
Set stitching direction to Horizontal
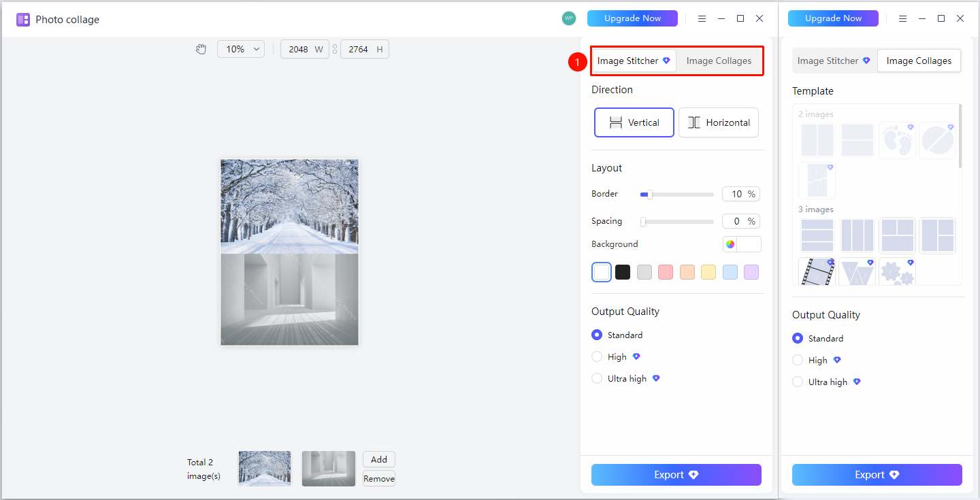point(719,122)
